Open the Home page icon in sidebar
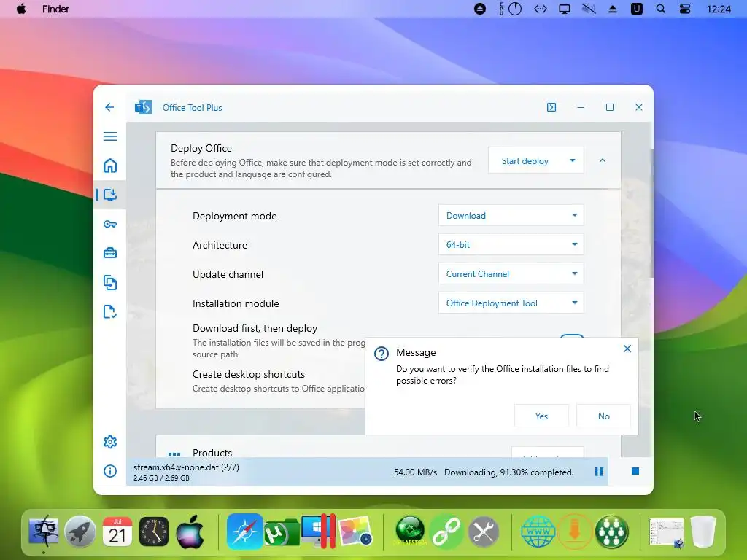The image size is (747, 560). pyautogui.click(x=110, y=166)
